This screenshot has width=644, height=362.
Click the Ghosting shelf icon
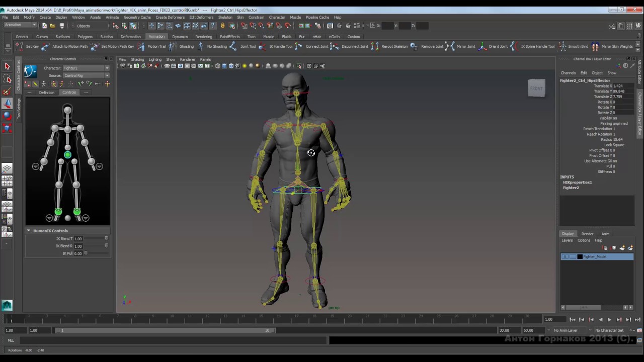tap(173, 46)
